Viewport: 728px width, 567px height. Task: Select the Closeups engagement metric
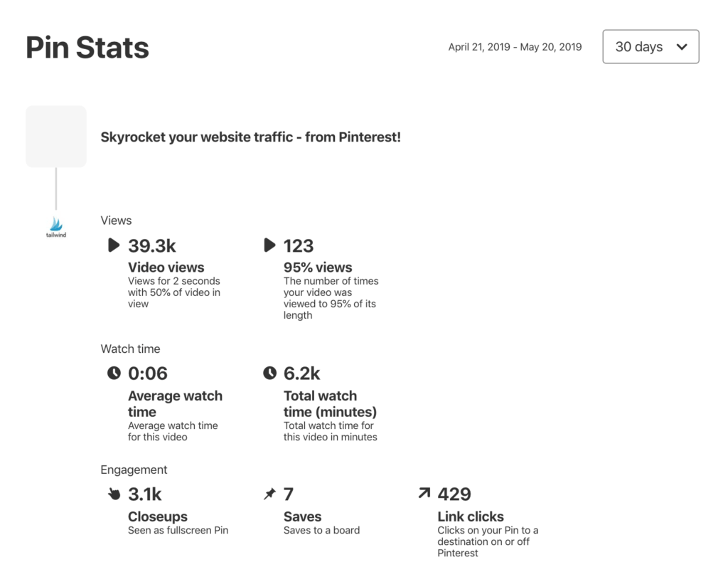[x=158, y=516]
